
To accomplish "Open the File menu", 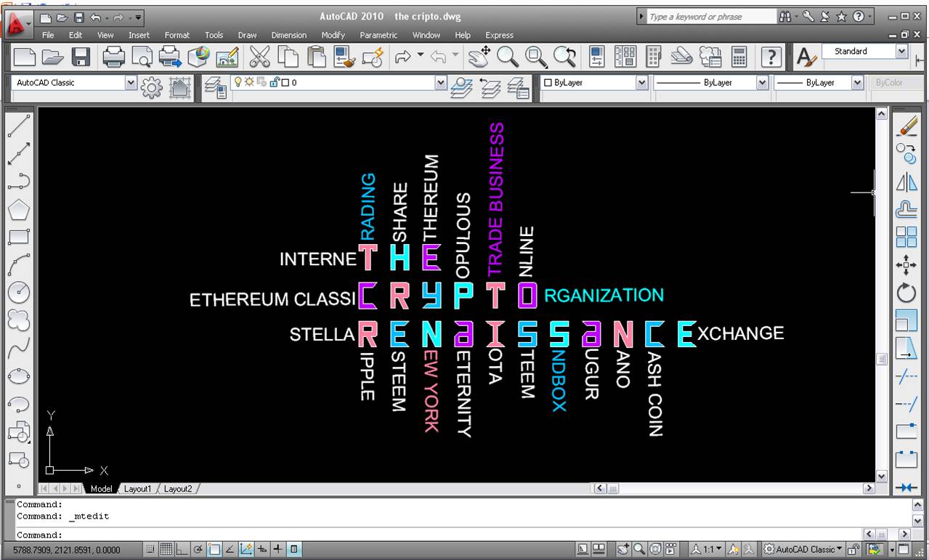I will 48,35.
